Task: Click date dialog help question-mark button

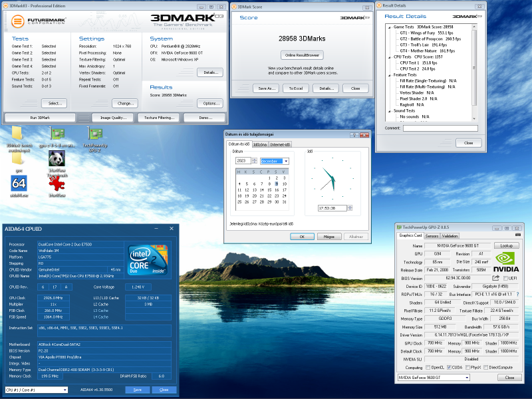Action: click(x=354, y=135)
